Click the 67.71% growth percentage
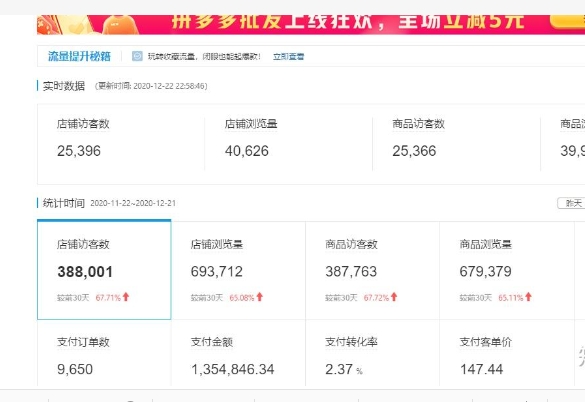 coord(108,297)
